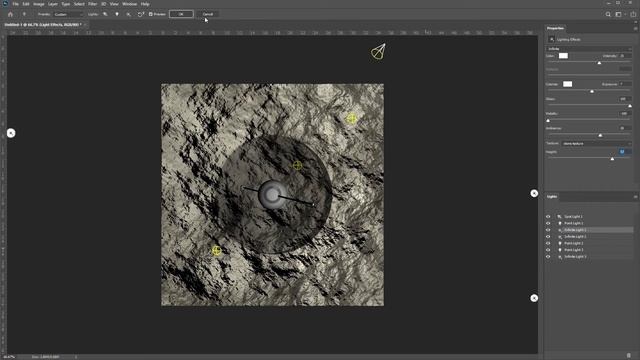Click the trash icon to delete light

(629, 356)
